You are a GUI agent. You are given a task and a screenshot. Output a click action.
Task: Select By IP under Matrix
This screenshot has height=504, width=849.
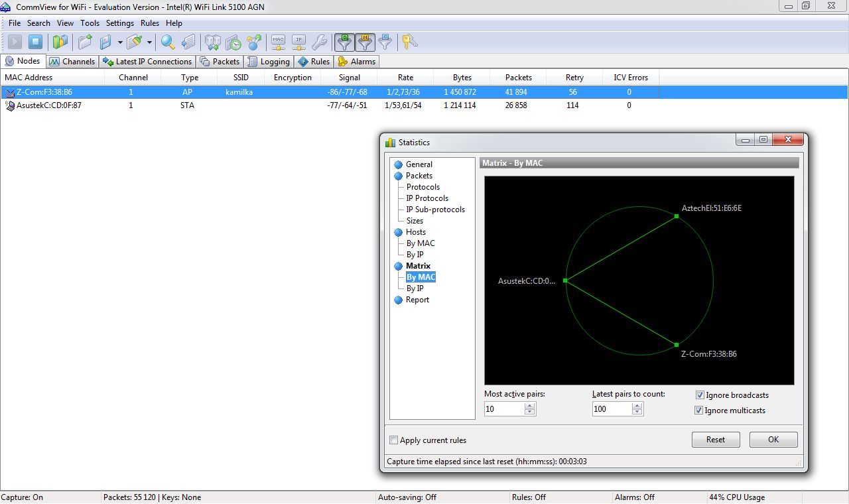point(415,288)
